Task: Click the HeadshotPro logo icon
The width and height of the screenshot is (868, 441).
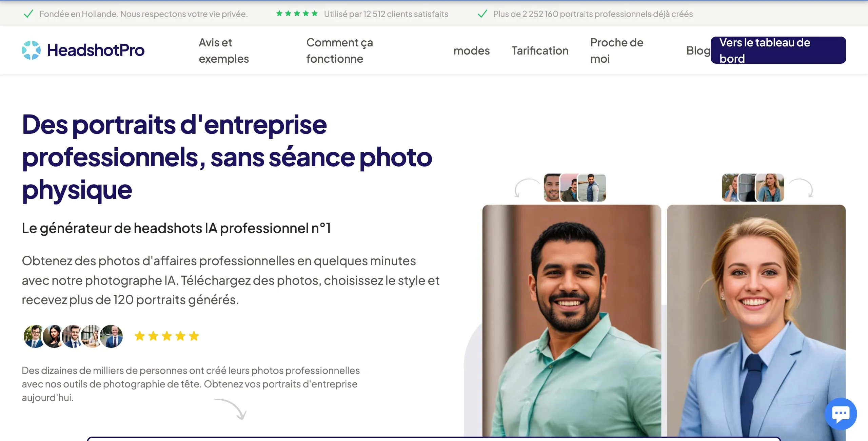Action: point(31,50)
